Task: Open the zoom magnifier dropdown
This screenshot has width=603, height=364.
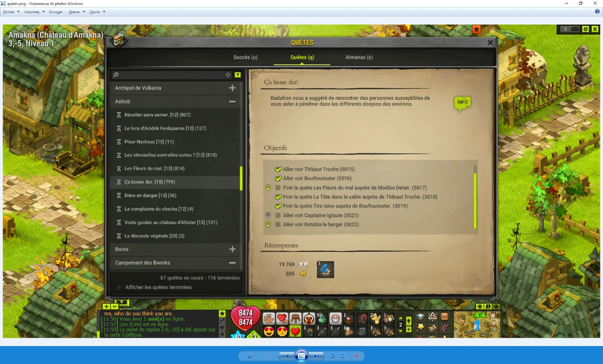Action: 252,356
